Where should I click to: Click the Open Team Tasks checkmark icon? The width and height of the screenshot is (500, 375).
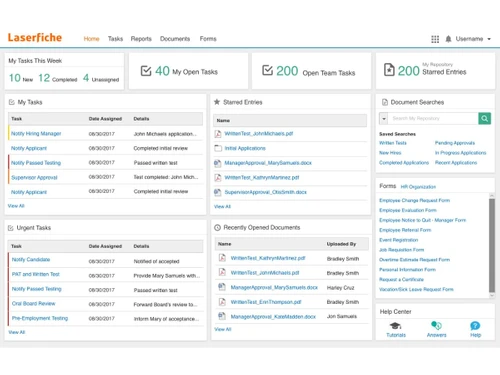(267, 70)
